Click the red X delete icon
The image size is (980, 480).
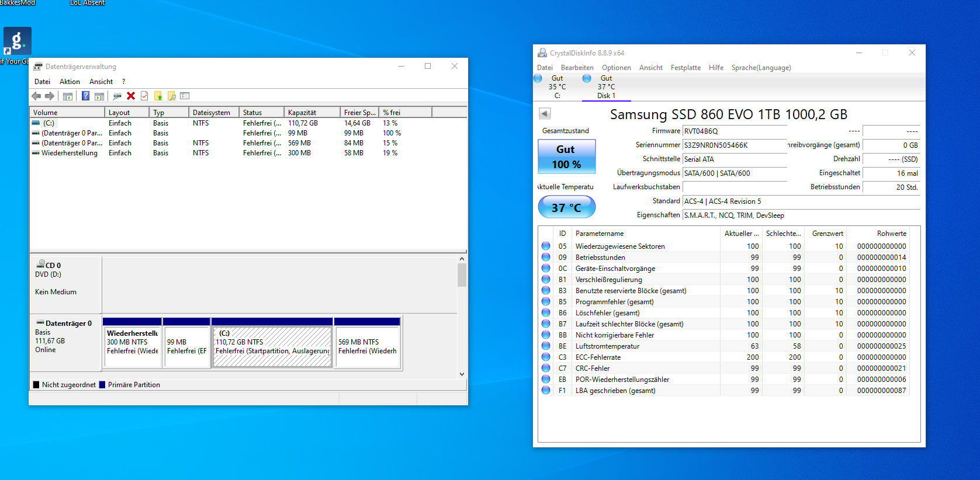(x=131, y=96)
